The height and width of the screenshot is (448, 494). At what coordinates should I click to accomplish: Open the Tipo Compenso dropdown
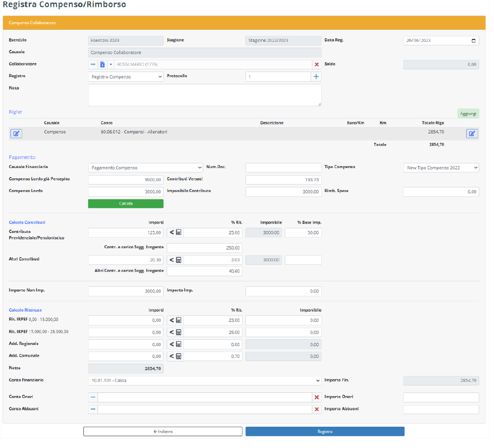441,168
